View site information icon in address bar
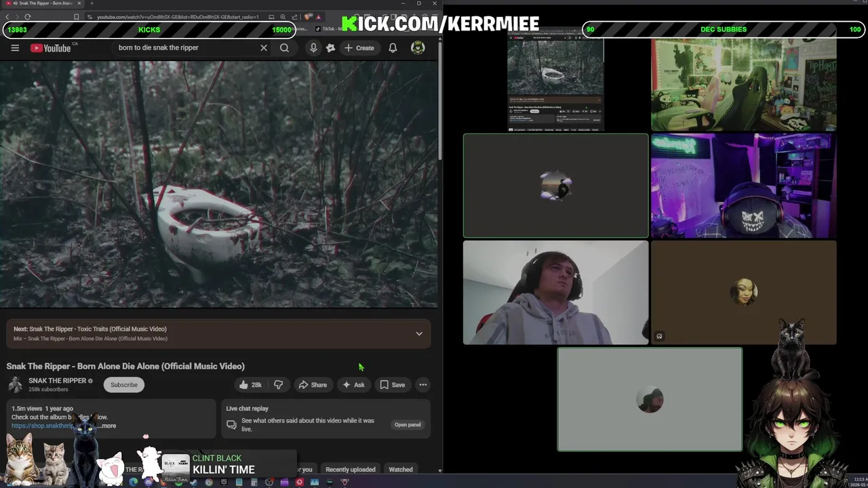The height and width of the screenshot is (488, 868). click(x=90, y=17)
